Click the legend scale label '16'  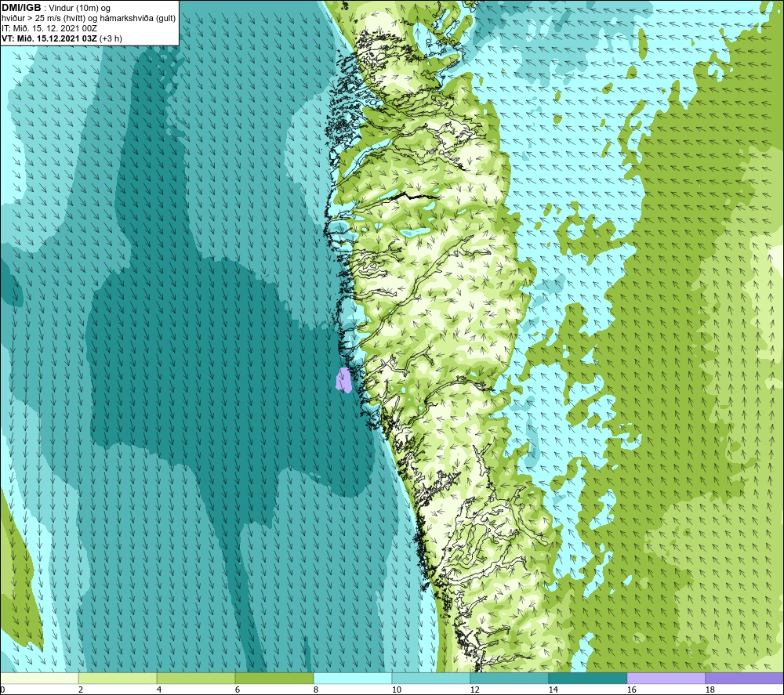pyautogui.click(x=631, y=690)
